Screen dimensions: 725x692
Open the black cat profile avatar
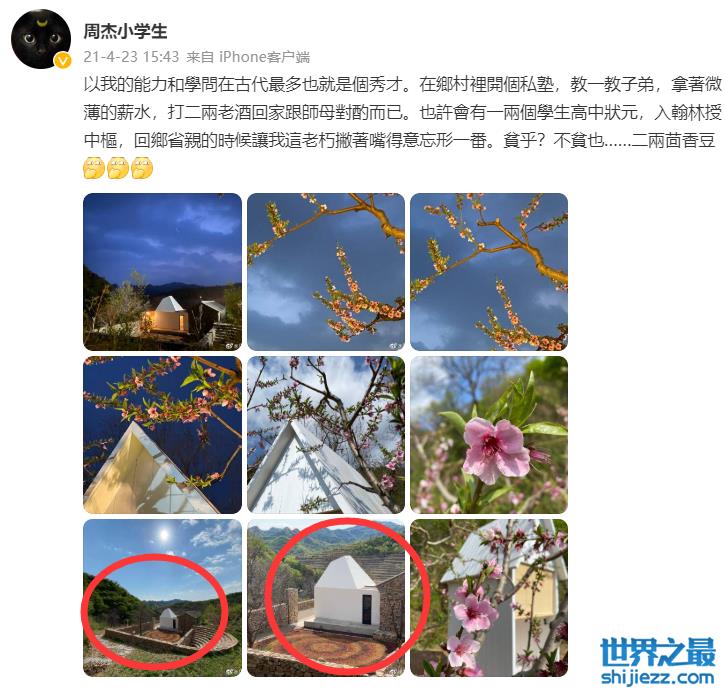41,39
